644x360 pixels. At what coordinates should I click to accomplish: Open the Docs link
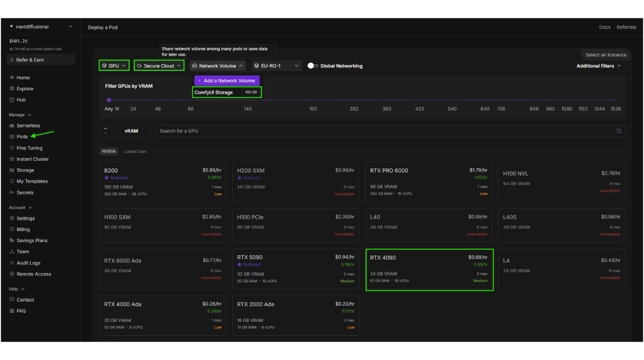605,27
